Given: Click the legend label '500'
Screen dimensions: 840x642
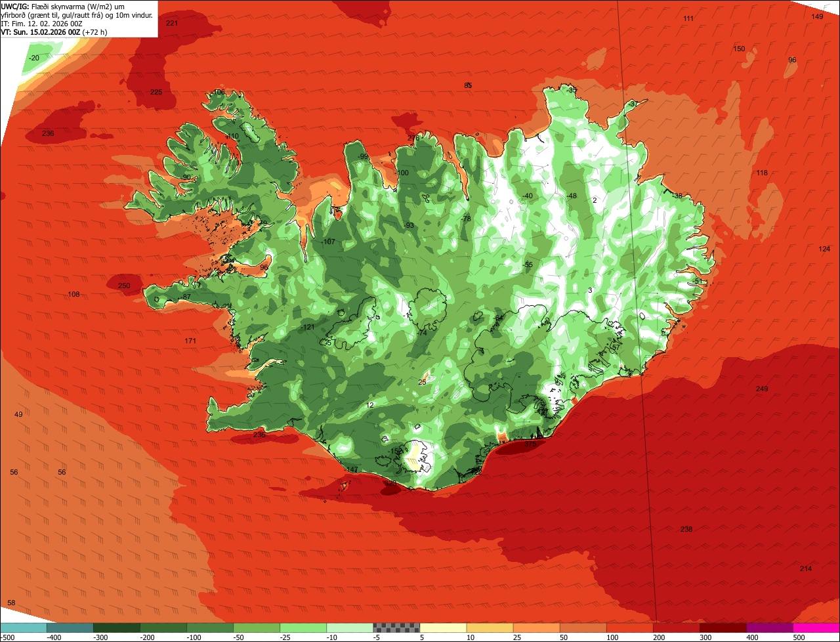Looking at the screenshot, I should (799, 637).
